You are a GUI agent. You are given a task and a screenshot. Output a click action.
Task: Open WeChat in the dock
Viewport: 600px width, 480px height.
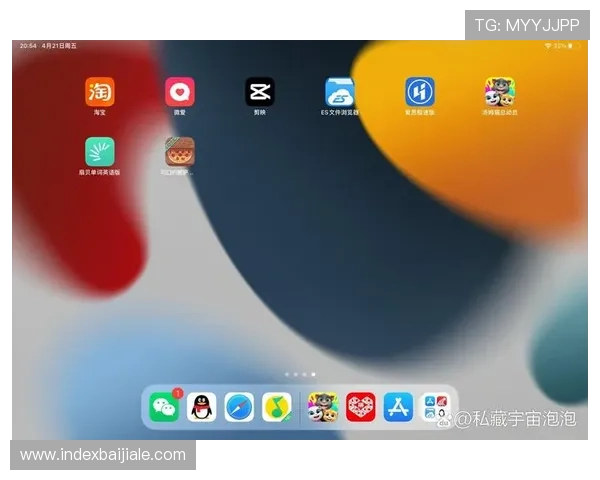164,407
